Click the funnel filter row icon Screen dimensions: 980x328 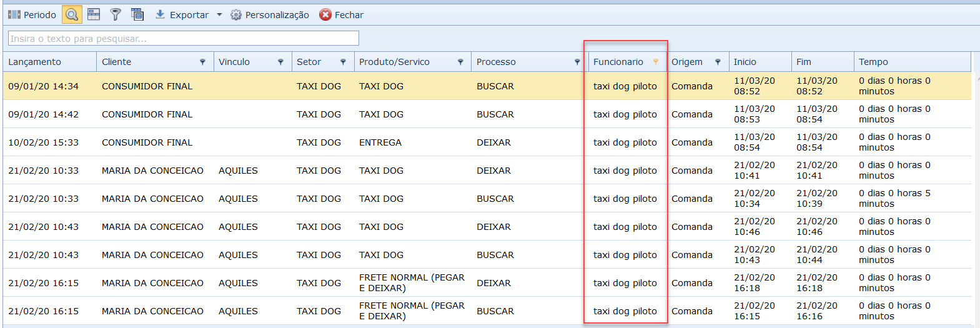pyautogui.click(x=116, y=14)
